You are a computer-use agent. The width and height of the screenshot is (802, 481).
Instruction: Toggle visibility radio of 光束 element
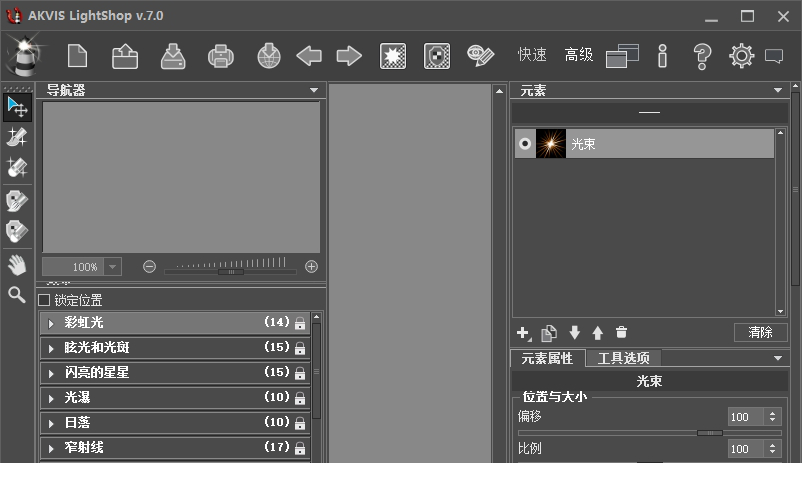click(525, 144)
